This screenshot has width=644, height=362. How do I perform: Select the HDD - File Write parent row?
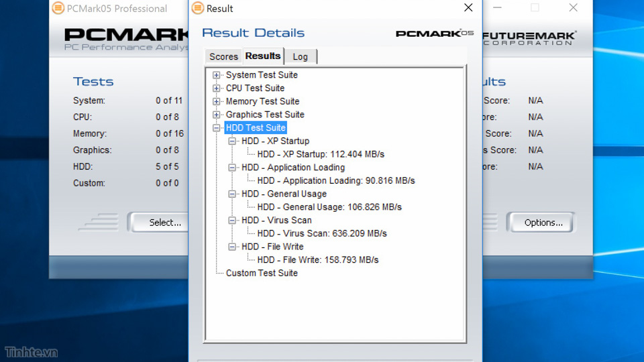272,247
